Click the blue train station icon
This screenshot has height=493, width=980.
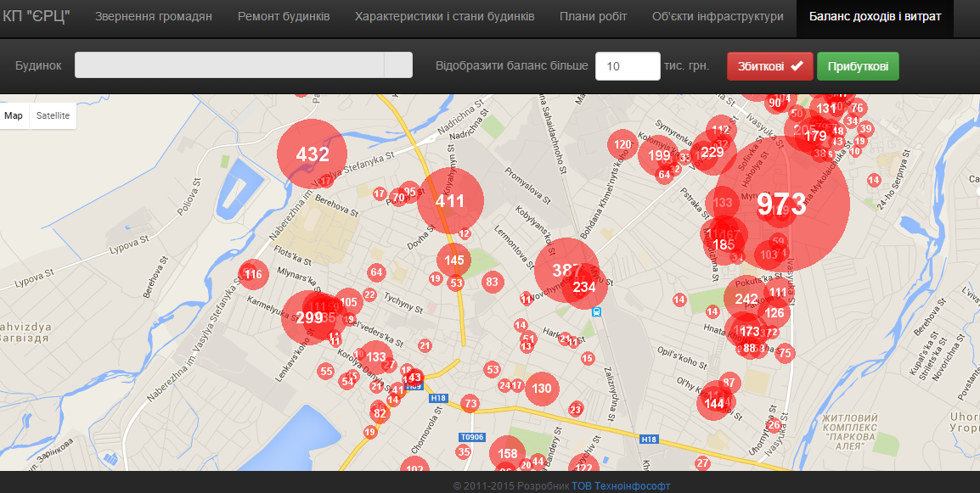tap(597, 311)
